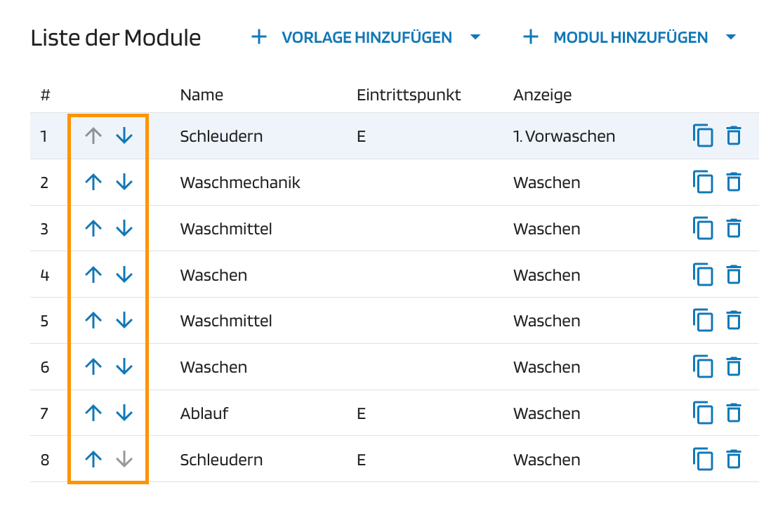Click the Name column header
The width and height of the screenshot is (778, 532).
(202, 95)
